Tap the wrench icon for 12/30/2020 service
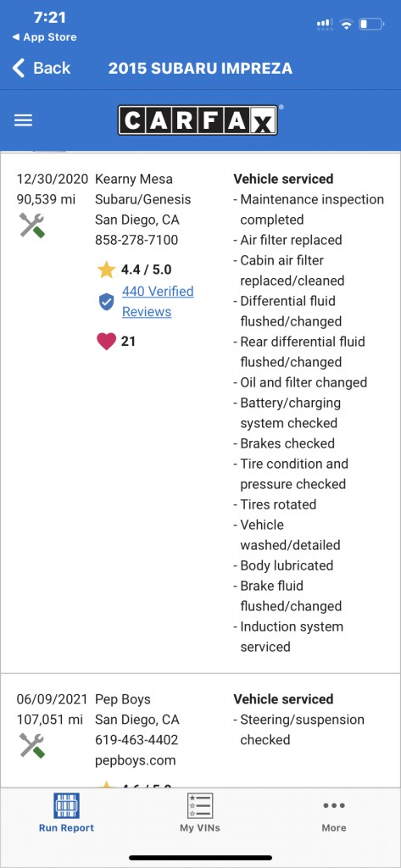Viewport: 401px width, 868px height. pyautogui.click(x=31, y=225)
